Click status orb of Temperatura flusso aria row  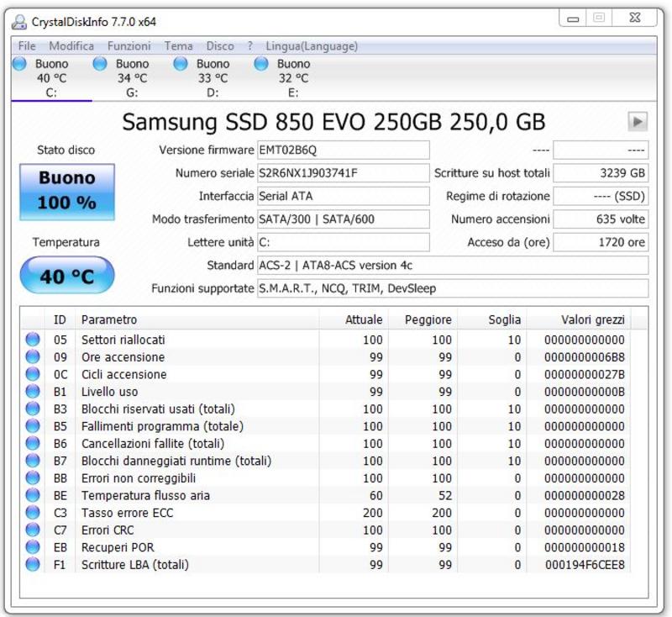(x=33, y=495)
